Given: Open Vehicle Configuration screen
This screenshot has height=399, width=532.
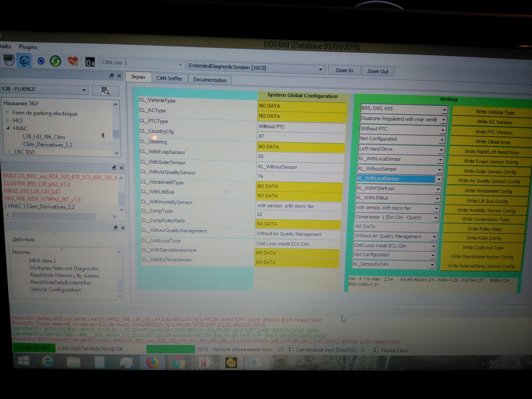Looking at the screenshot, I should coord(56,290).
